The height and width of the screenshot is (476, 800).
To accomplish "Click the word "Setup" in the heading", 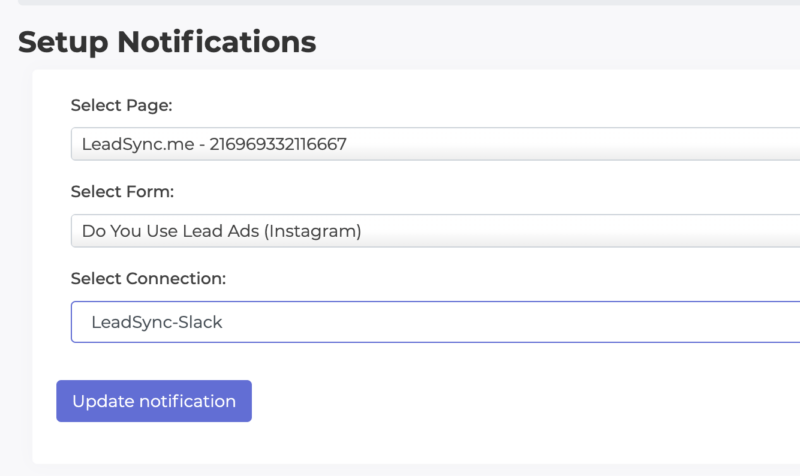I will pyautogui.click(x=63, y=41).
